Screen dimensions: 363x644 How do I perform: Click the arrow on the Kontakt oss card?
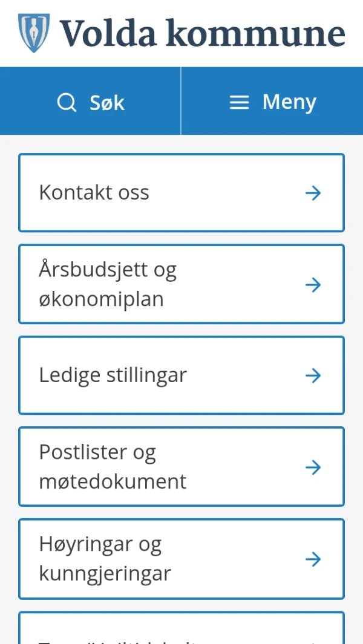pyautogui.click(x=313, y=192)
